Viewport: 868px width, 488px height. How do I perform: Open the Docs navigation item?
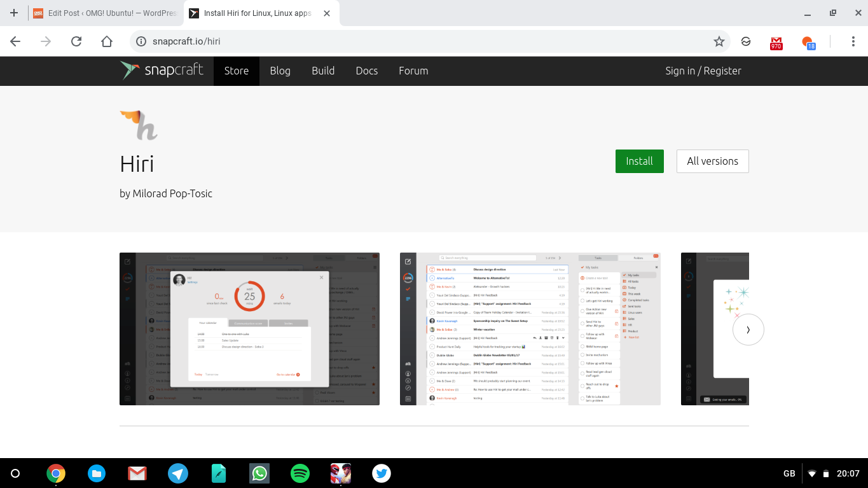pyautogui.click(x=367, y=71)
